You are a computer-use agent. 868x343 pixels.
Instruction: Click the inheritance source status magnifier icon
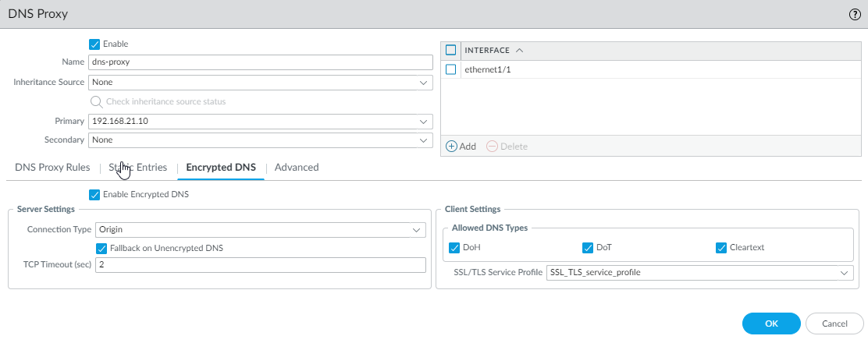pyautogui.click(x=96, y=101)
